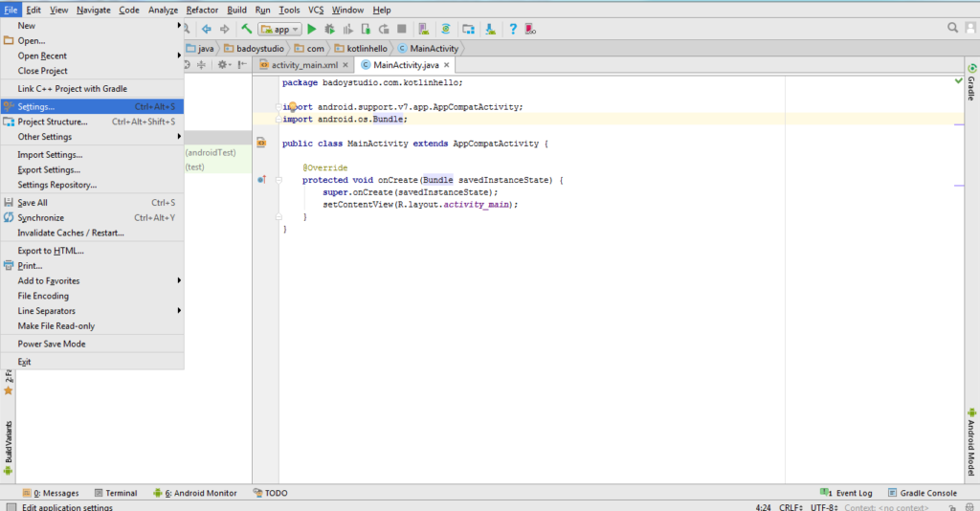The height and width of the screenshot is (511, 980).
Task: Open the AVD Manager toolbar icon
Action: 424,29
